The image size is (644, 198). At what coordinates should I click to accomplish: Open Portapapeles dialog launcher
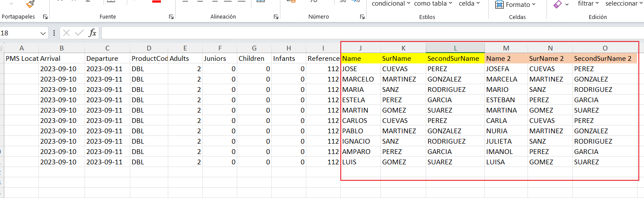coord(45,17)
